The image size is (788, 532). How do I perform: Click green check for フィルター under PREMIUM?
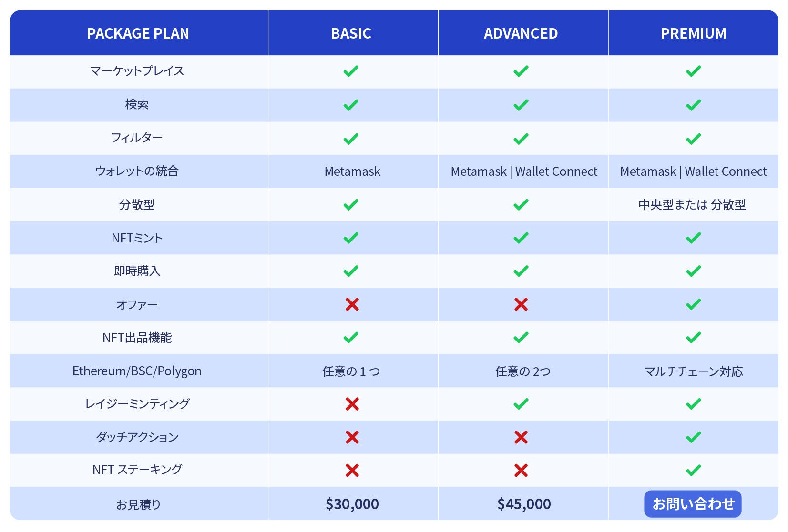pos(693,139)
